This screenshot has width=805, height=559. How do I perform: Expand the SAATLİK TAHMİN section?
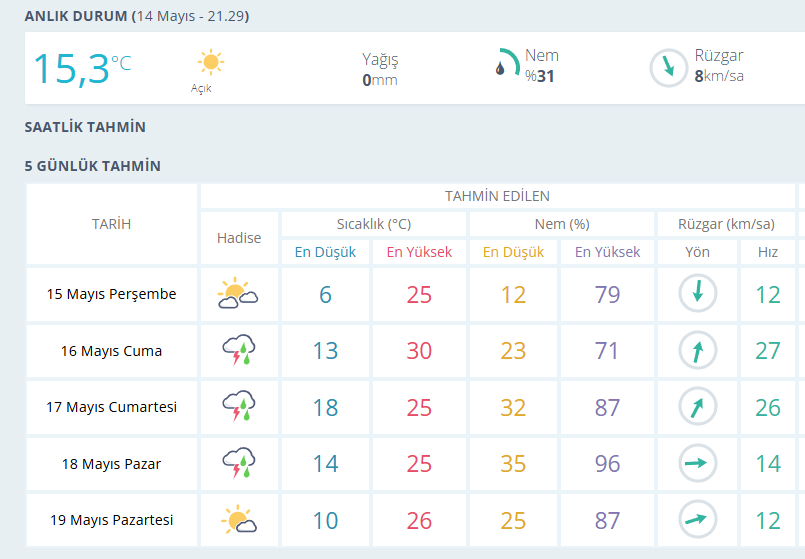pos(85,127)
